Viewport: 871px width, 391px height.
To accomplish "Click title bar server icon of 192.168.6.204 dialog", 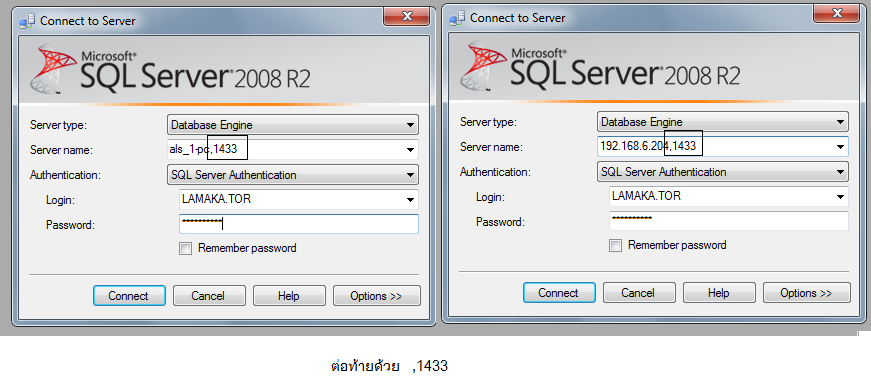I will [x=457, y=18].
